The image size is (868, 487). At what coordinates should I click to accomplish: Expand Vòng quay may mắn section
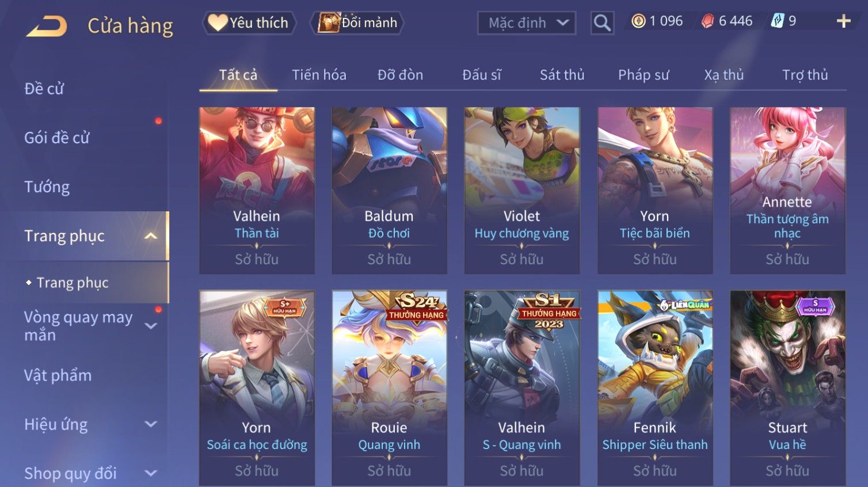tap(151, 326)
